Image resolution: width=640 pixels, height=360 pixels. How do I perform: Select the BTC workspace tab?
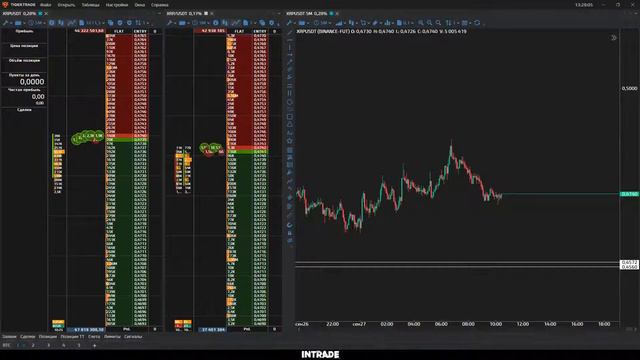[6, 345]
